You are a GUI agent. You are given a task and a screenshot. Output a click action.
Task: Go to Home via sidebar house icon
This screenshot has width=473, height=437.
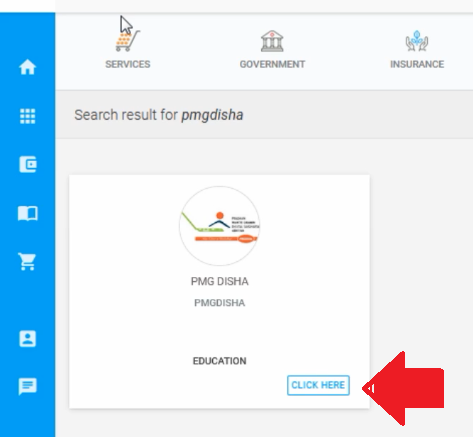[x=27, y=67]
